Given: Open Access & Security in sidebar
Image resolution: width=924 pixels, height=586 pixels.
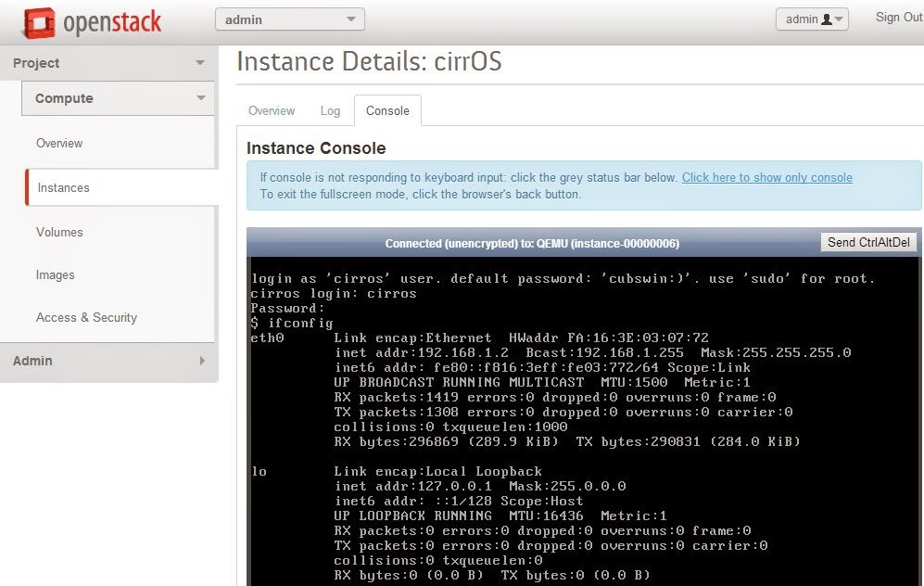Looking at the screenshot, I should 86,317.
